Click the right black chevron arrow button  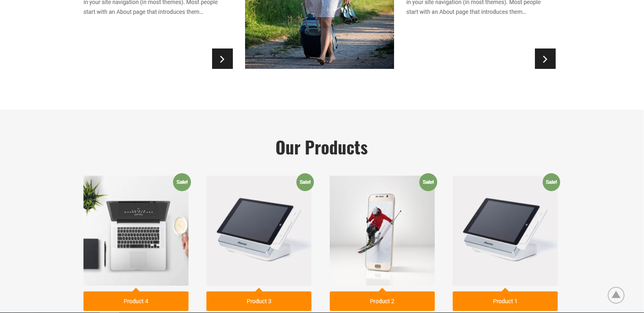(x=545, y=59)
